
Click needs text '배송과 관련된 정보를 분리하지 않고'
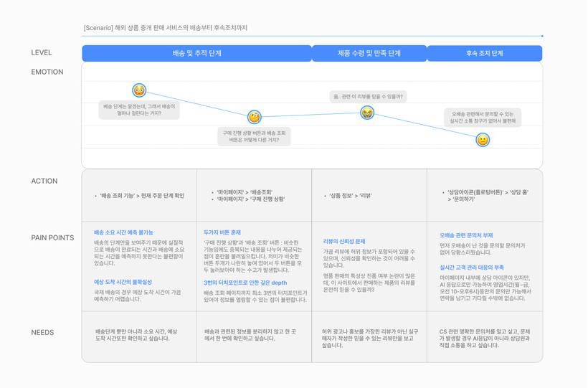click(250, 335)
